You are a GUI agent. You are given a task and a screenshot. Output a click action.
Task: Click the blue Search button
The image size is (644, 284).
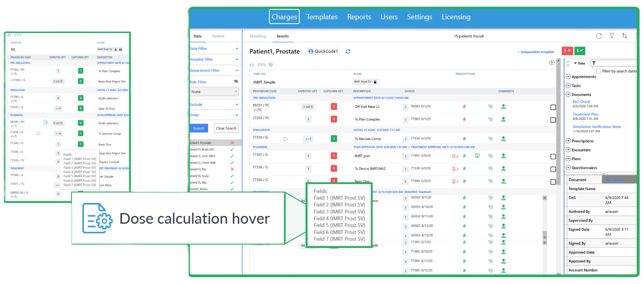point(199,128)
